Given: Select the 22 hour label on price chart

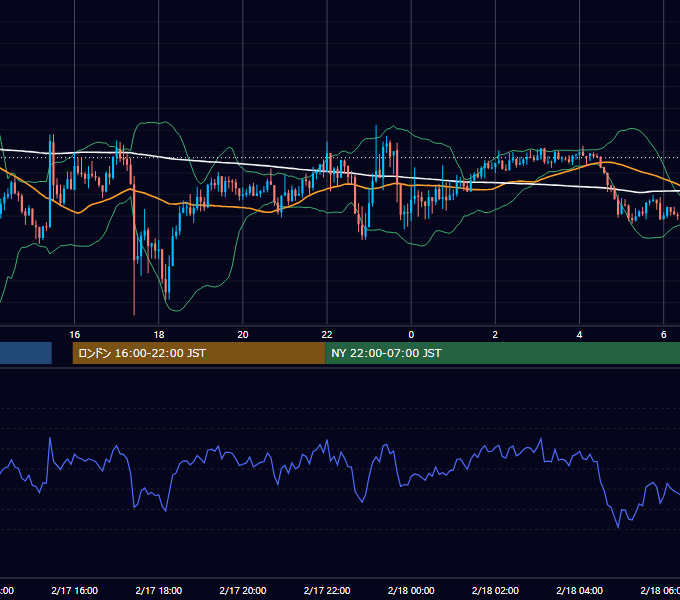Looking at the screenshot, I should (x=327, y=335).
